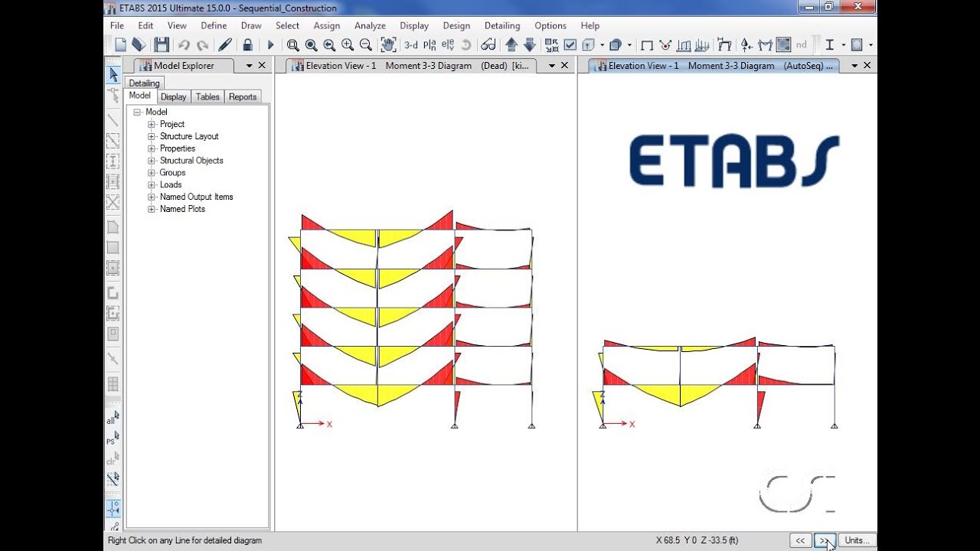Select the pointer Select Object tool
The width and height of the screenshot is (980, 551).
pyautogui.click(x=113, y=75)
